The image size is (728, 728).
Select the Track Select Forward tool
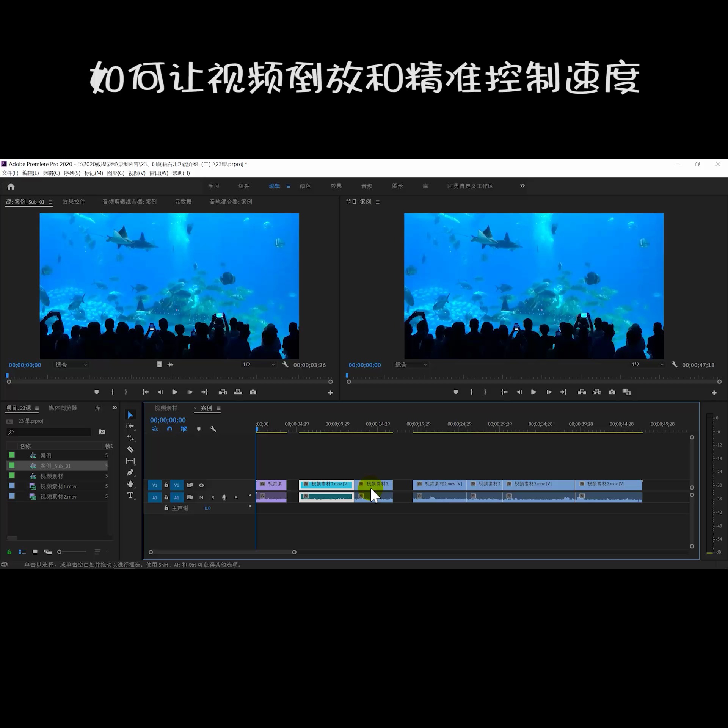(130, 426)
